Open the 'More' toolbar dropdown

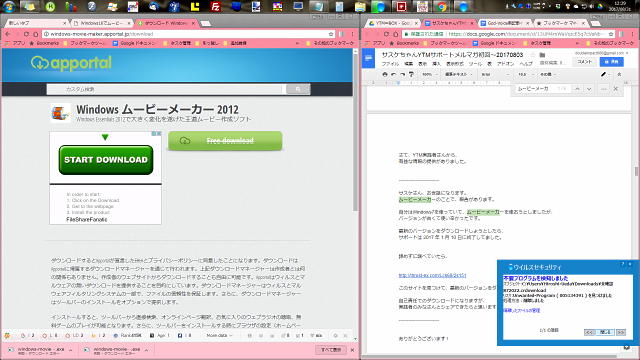click(547, 74)
